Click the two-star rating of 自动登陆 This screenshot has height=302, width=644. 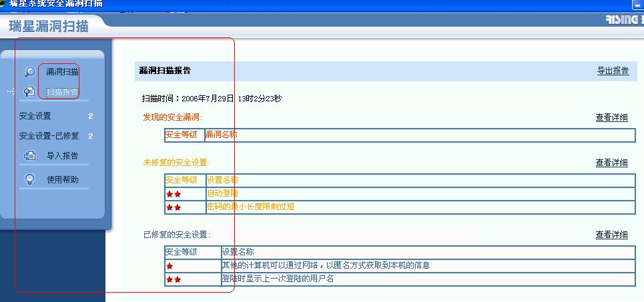pos(174,195)
